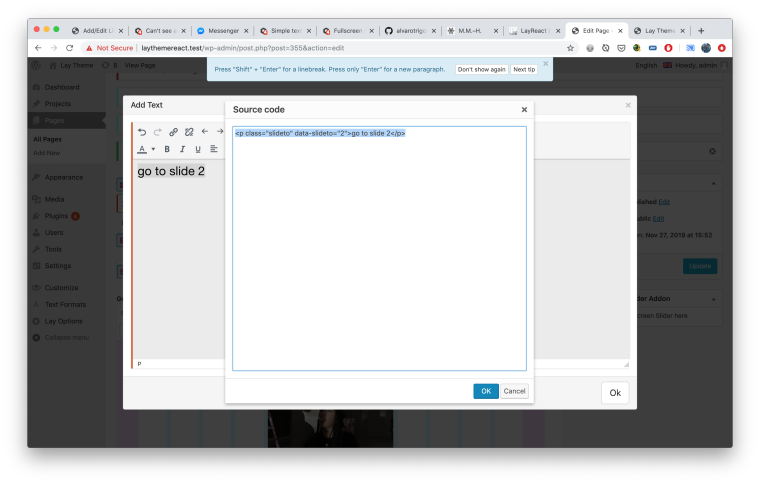The width and height of the screenshot is (760, 484).
Task: Confirm source code with blue OK button
Action: click(485, 391)
